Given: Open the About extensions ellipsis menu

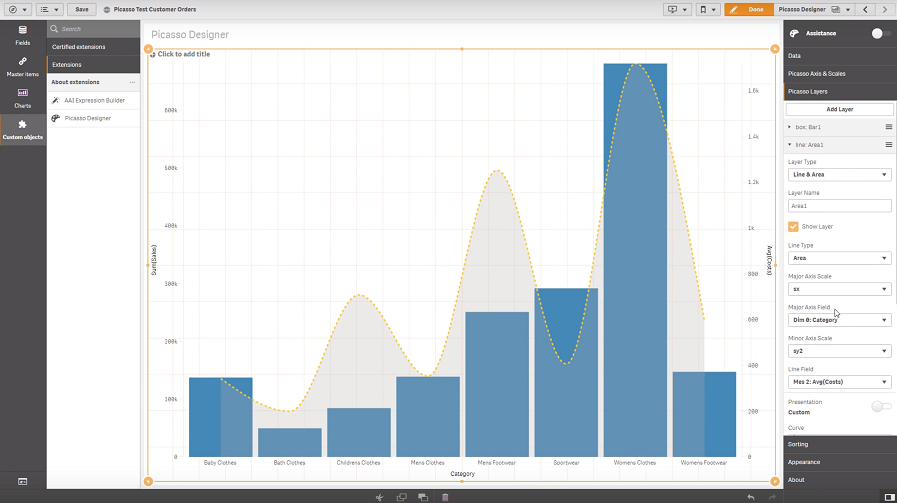Looking at the screenshot, I should click(132, 82).
